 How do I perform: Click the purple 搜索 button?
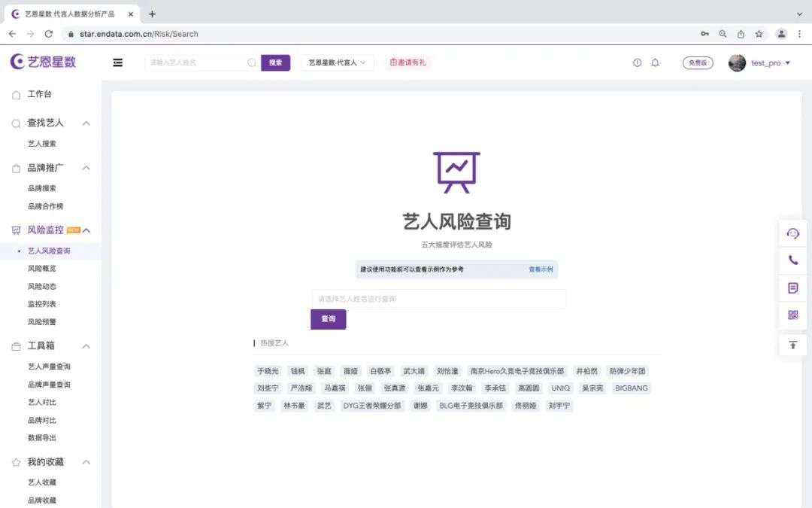click(x=275, y=62)
